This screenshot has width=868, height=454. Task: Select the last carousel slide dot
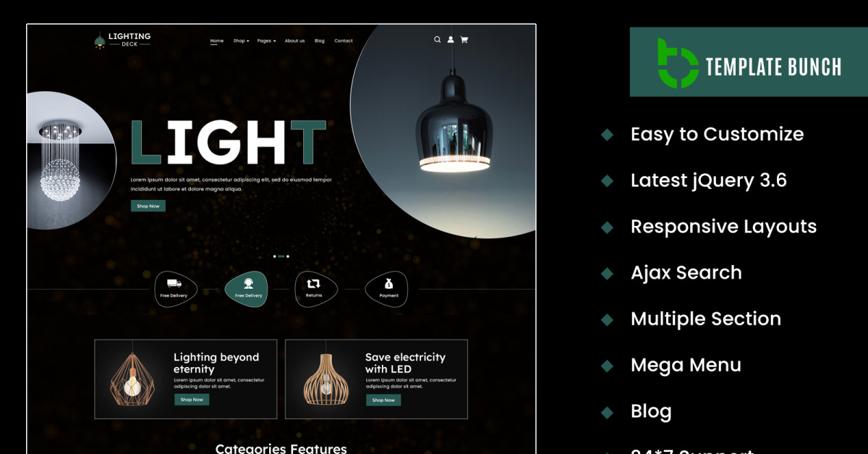[x=288, y=256]
